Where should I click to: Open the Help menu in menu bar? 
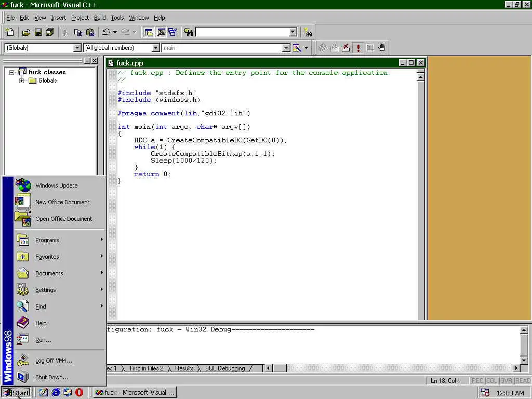point(159,18)
